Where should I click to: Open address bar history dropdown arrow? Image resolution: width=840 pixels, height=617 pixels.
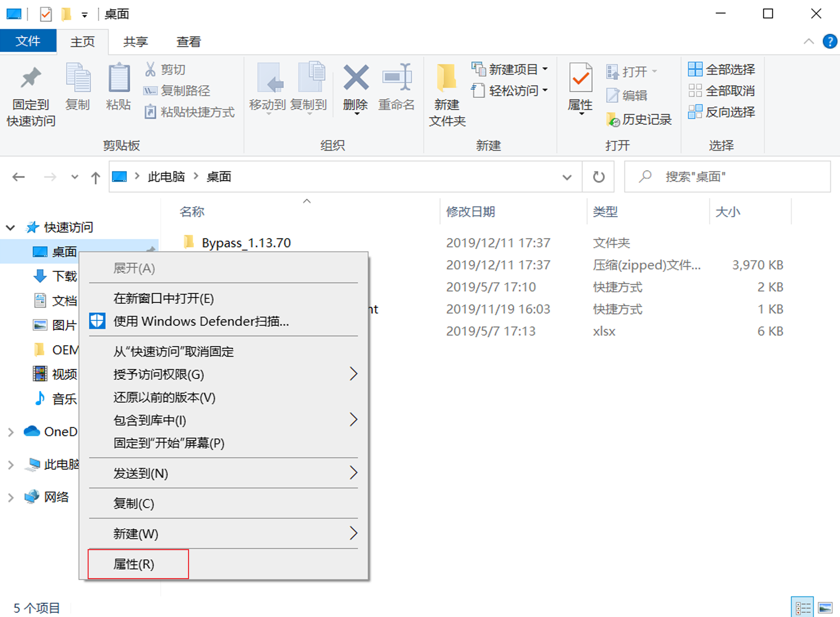(x=567, y=177)
